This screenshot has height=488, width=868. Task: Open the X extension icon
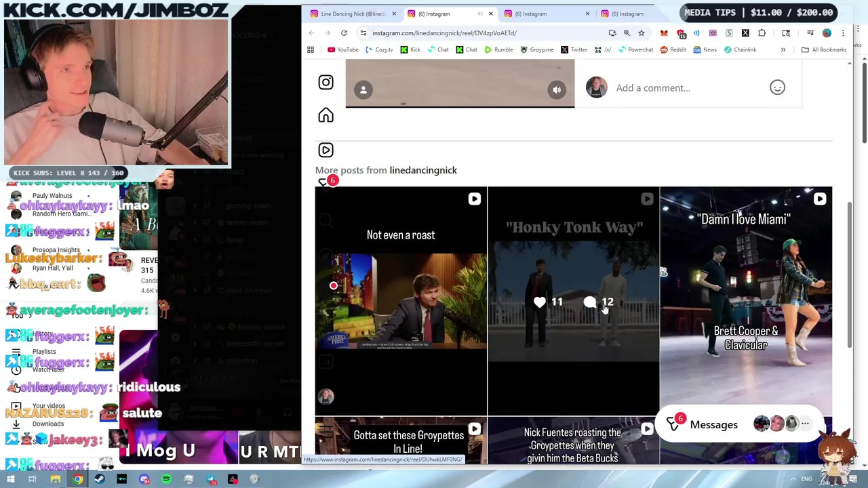[x=745, y=33]
